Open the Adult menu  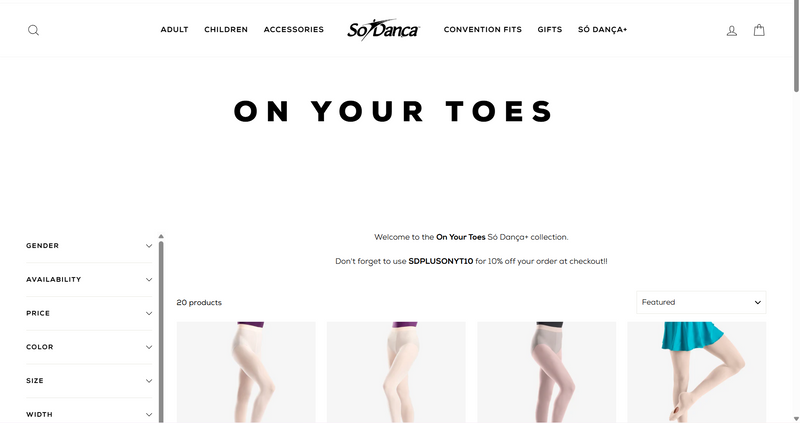(x=174, y=30)
